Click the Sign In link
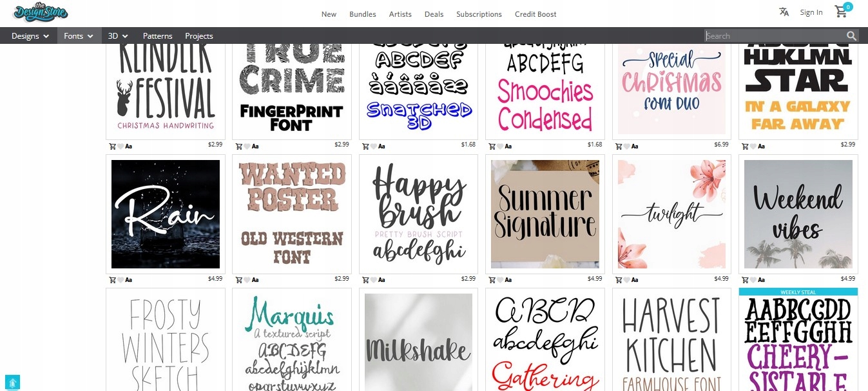 (811, 12)
